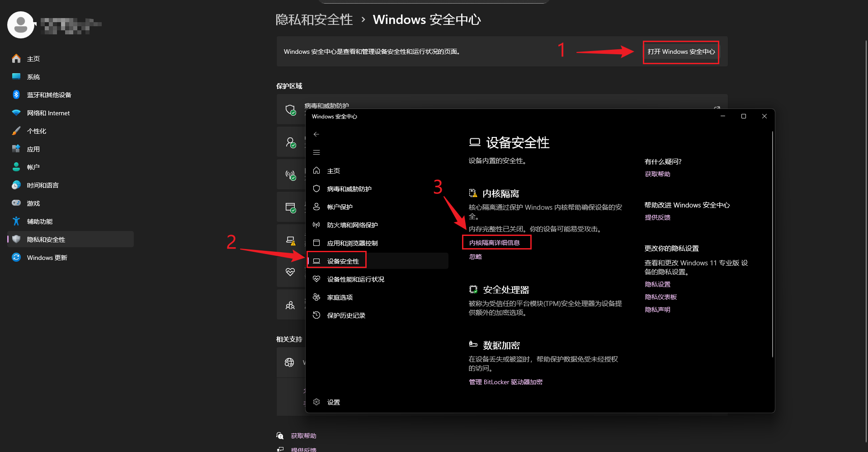The height and width of the screenshot is (452, 868).
Task: Click the 打开 Windows 安全中心 button
Action: 680,52
